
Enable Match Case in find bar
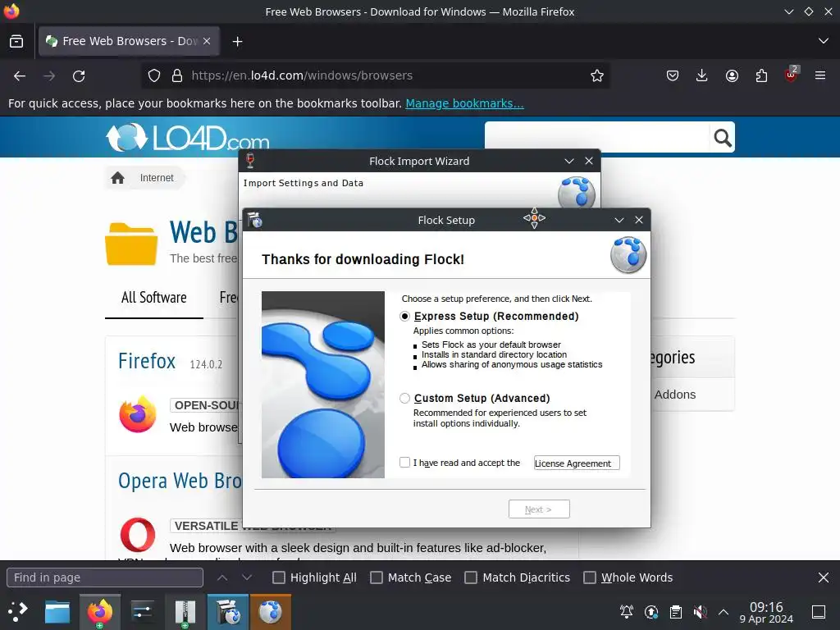point(377,577)
